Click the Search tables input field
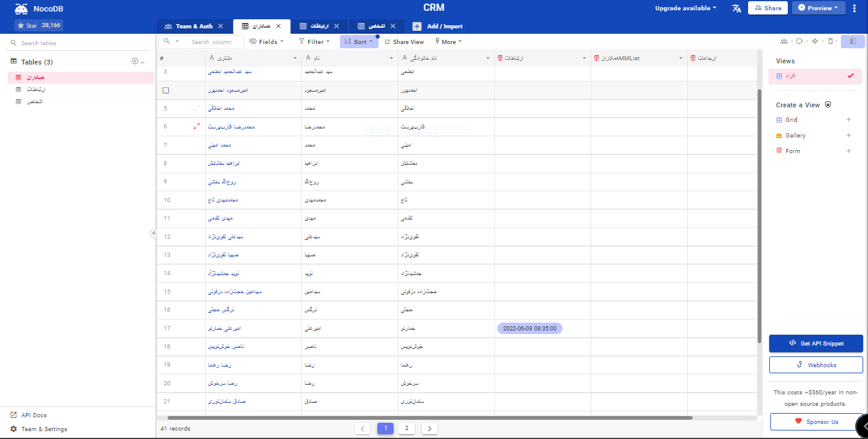868x439 pixels. tap(78, 43)
